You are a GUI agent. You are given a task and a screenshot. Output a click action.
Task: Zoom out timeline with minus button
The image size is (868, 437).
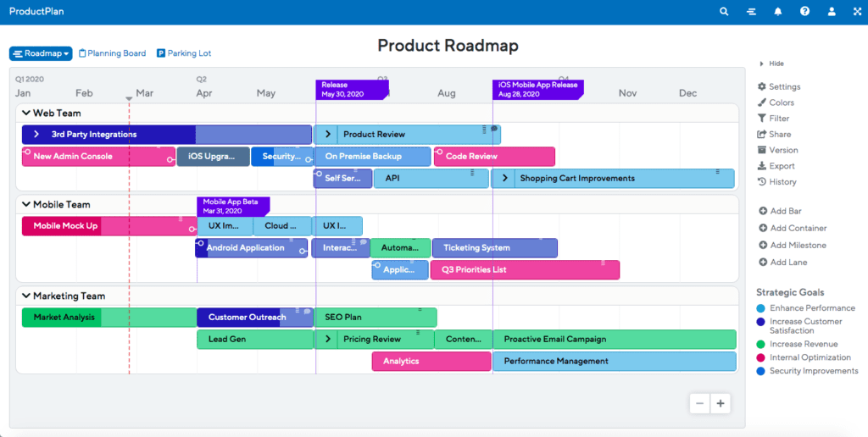pyautogui.click(x=699, y=403)
